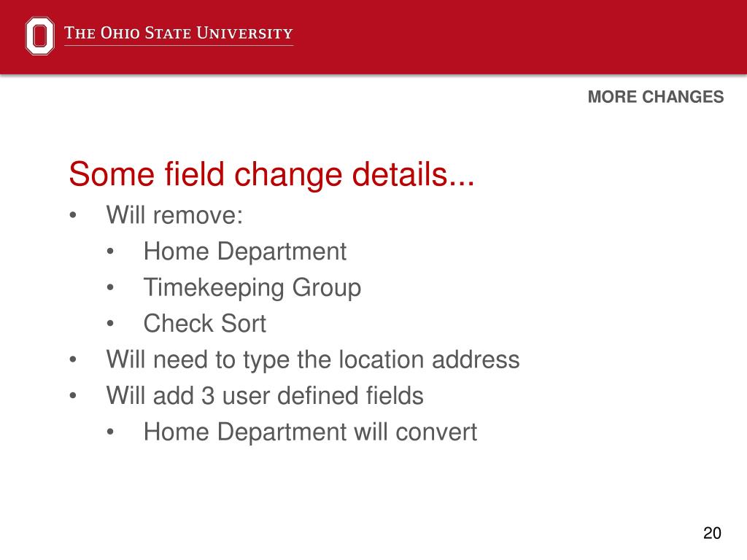747x560 pixels.
Task: Select the MORE CHANGES section label
Action: (x=656, y=97)
